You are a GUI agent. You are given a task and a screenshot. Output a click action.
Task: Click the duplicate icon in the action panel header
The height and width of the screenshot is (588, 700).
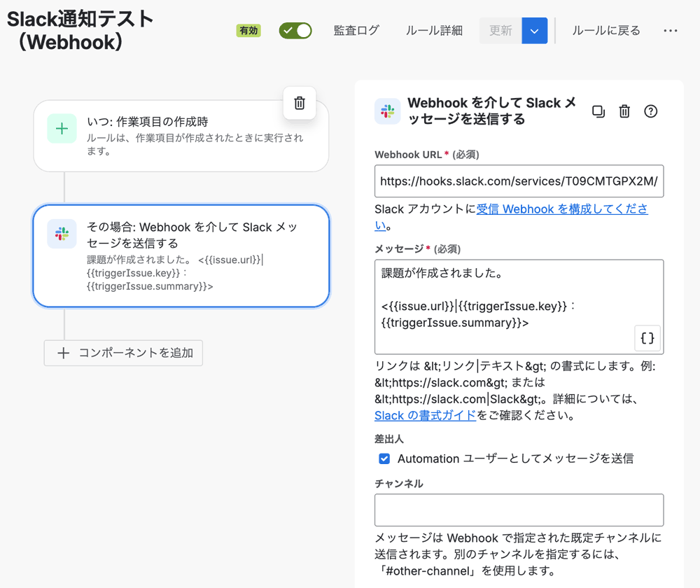[x=598, y=111]
